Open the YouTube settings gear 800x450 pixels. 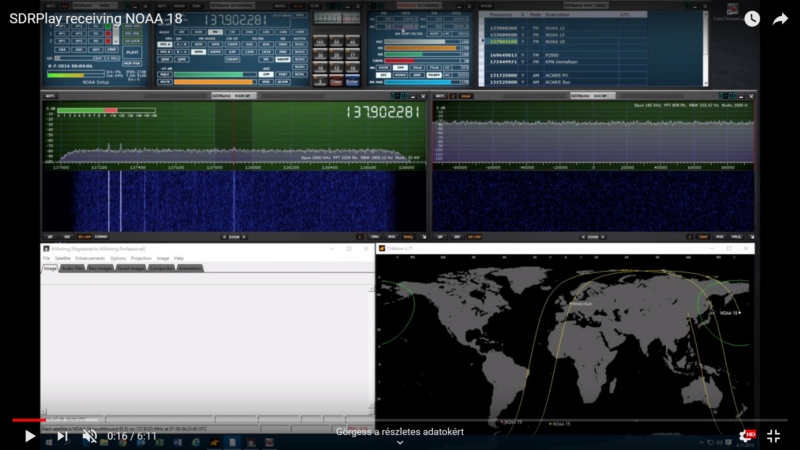click(x=745, y=436)
